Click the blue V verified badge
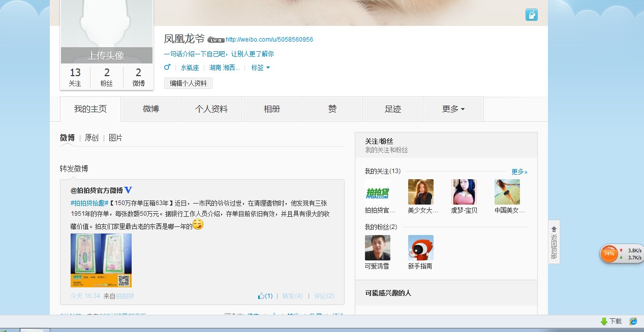The width and height of the screenshot is (644, 332). coord(128,190)
